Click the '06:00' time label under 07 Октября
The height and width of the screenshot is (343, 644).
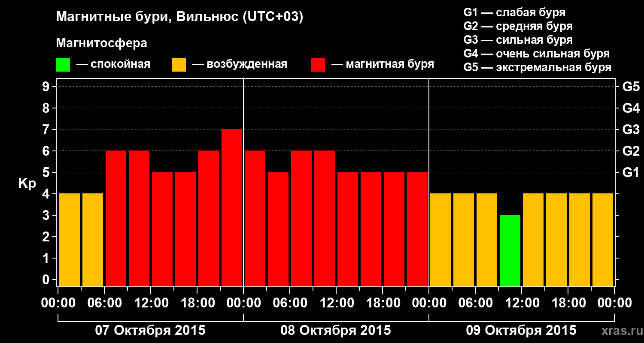104,303
